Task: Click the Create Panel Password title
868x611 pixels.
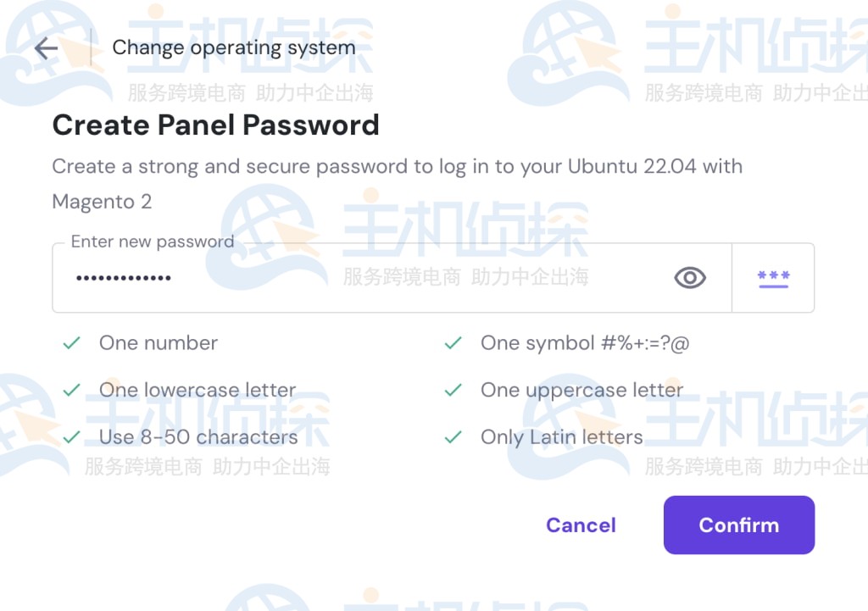Action: coord(215,125)
